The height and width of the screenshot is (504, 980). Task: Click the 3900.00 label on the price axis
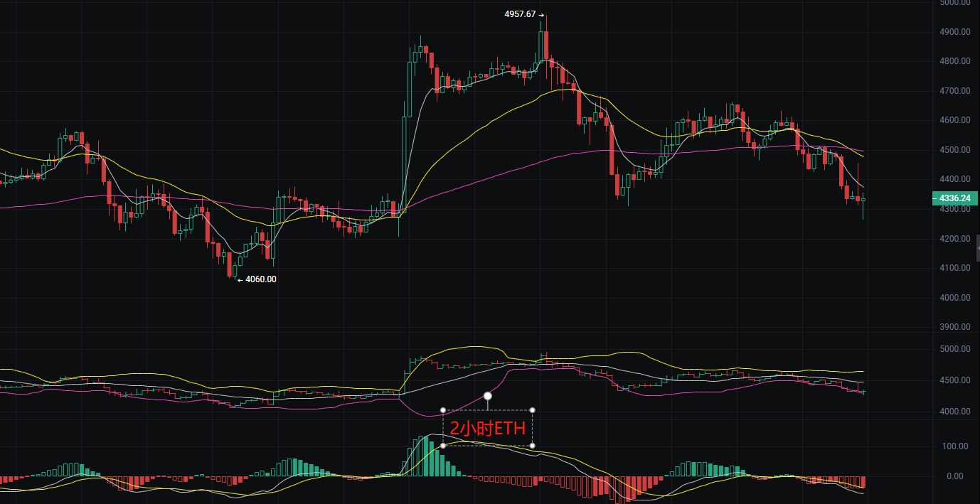coord(955,327)
